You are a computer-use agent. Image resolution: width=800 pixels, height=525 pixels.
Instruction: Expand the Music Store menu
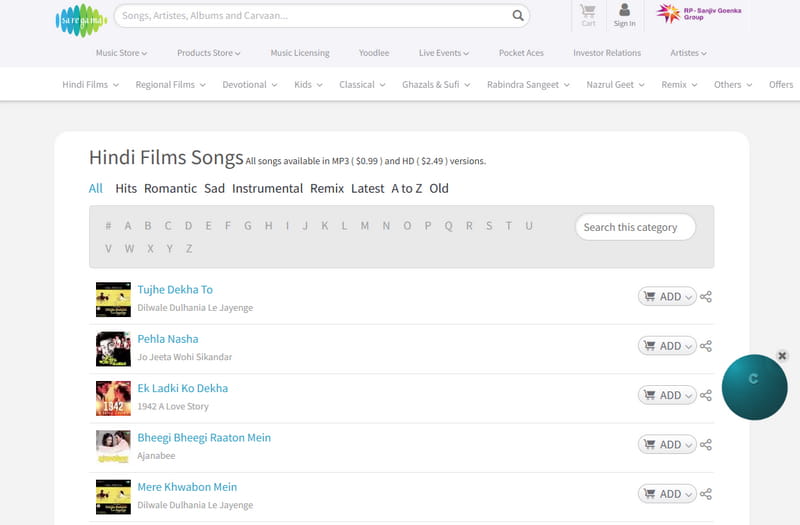point(121,53)
